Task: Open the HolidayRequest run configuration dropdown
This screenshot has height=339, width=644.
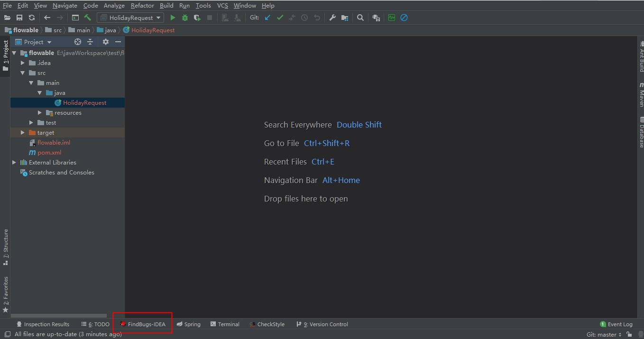Action: point(130,18)
